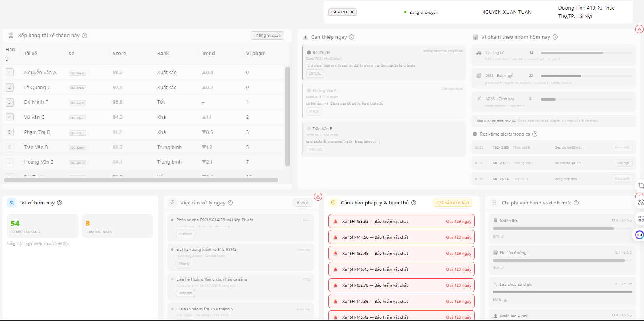Open help icon next to Real-time alerts trong ca
Image resolution: width=644 pixels, height=321 pixels.
coord(535,134)
